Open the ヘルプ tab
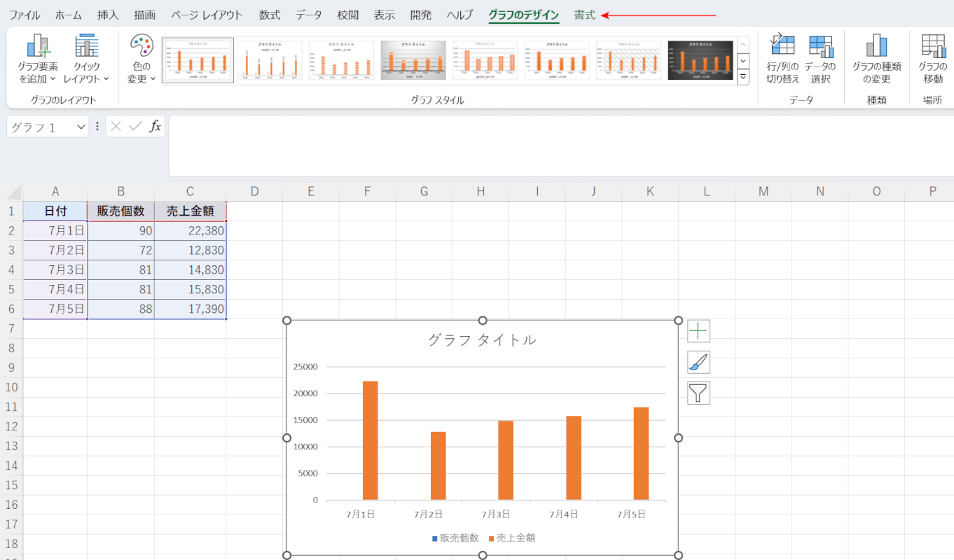This screenshot has height=560, width=954. 460,15
